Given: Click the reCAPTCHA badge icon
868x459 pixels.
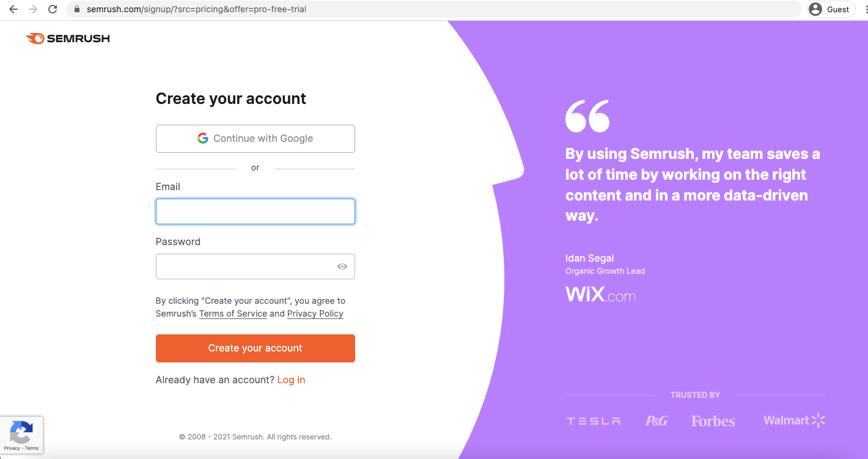Looking at the screenshot, I should [x=21, y=432].
